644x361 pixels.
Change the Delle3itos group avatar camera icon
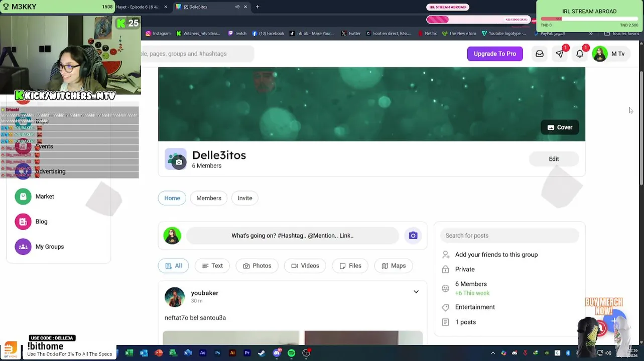coord(179,162)
